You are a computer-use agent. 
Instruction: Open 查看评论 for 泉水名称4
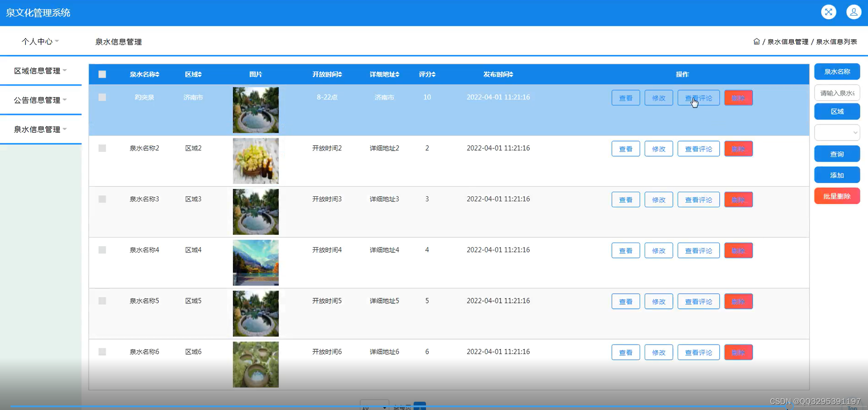(698, 250)
